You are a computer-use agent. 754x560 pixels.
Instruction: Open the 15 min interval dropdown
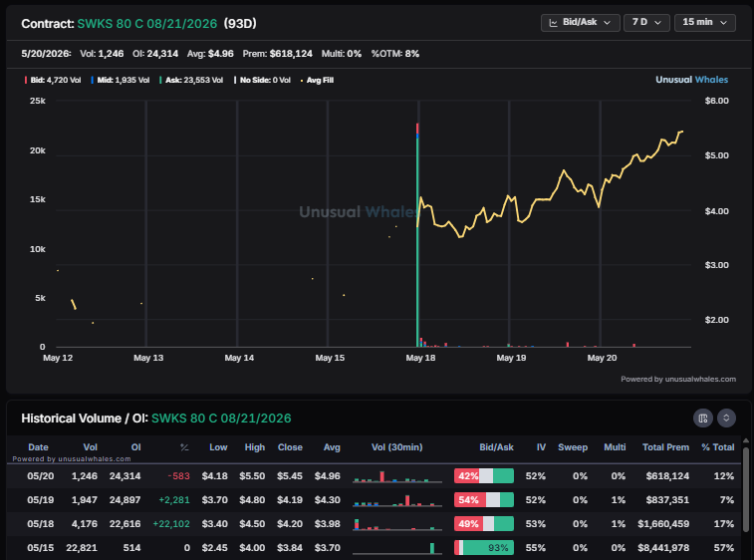pos(705,23)
